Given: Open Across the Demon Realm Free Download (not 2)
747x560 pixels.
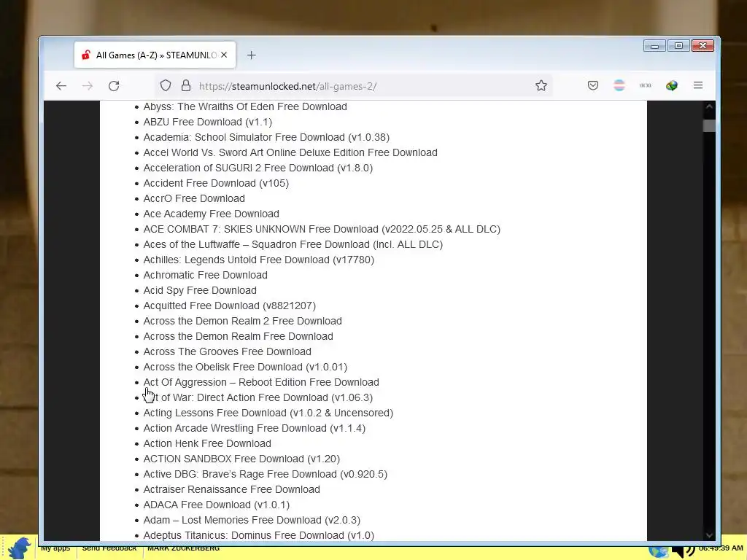Looking at the screenshot, I should tap(239, 336).
